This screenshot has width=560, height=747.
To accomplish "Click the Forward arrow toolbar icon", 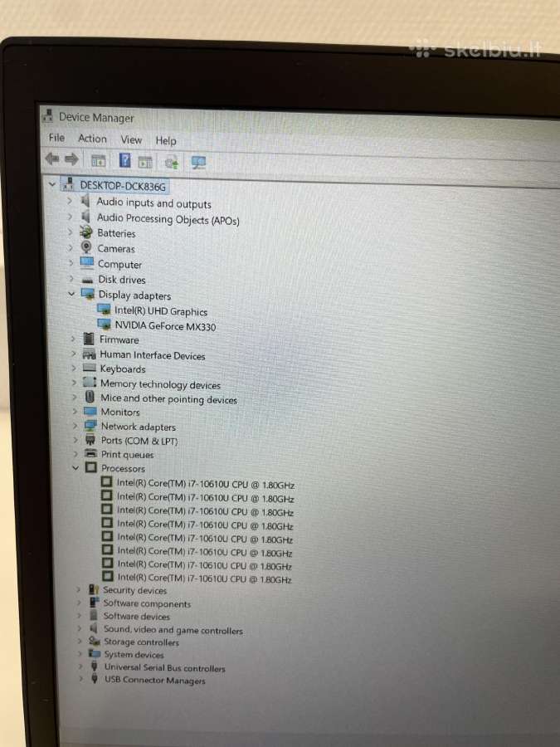I will click(71, 159).
